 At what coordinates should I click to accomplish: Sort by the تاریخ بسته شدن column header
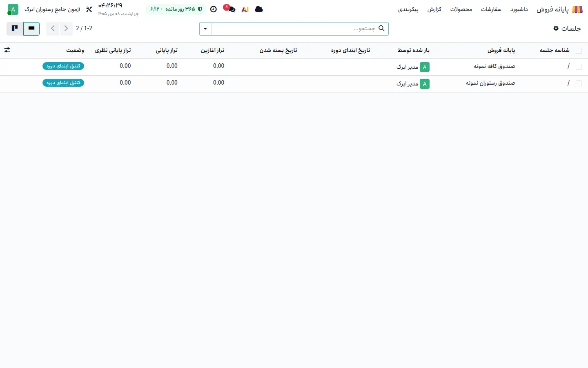click(x=278, y=50)
